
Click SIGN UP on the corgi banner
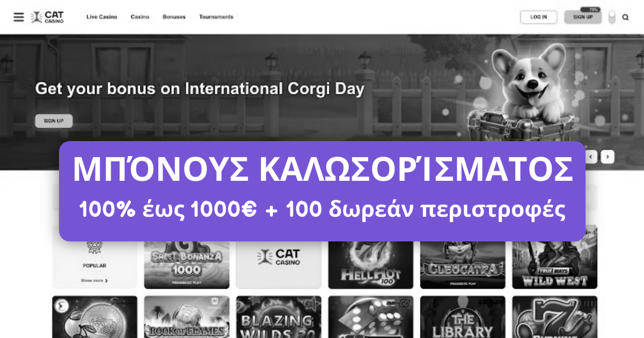[x=54, y=121]
